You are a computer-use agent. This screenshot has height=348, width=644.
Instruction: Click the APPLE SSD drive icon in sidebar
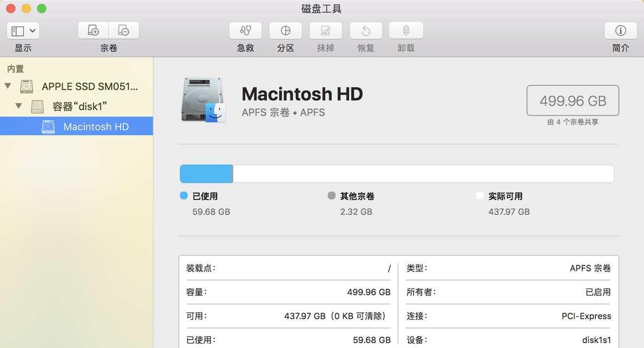click(x=27, y=86)
